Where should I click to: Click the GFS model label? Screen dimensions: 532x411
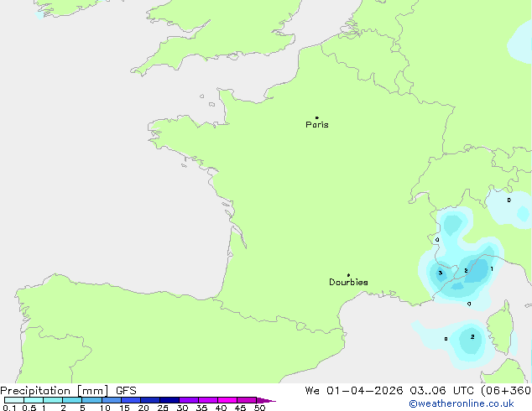tap(126, 391)
